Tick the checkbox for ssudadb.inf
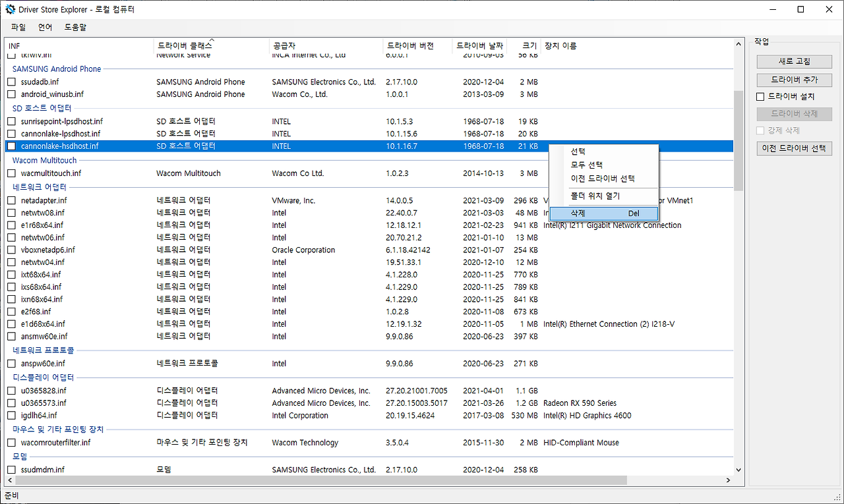Screen dimensions: 844x504 click(11, 82)
